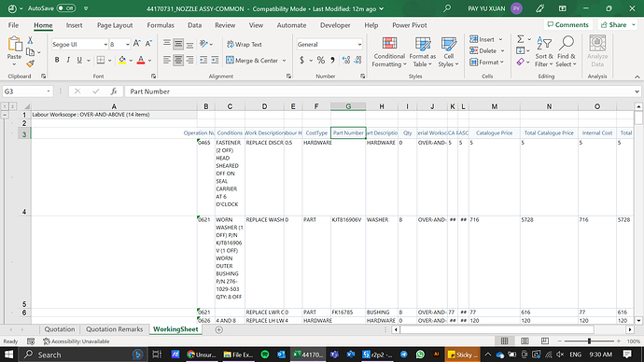The image size is (644, 362).
Task: Decrease font size icon
Action: tap(148, 44)
